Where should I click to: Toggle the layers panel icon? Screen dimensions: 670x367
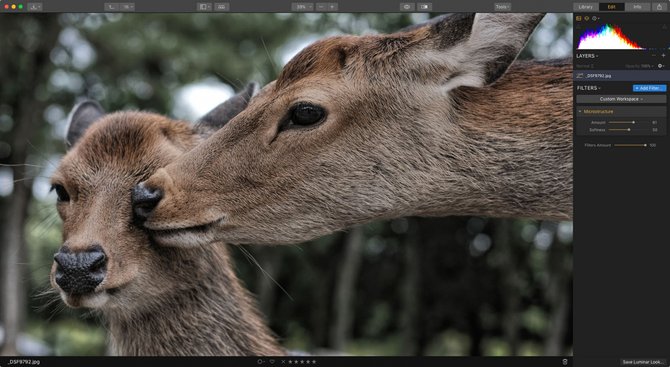pos(587,18)
